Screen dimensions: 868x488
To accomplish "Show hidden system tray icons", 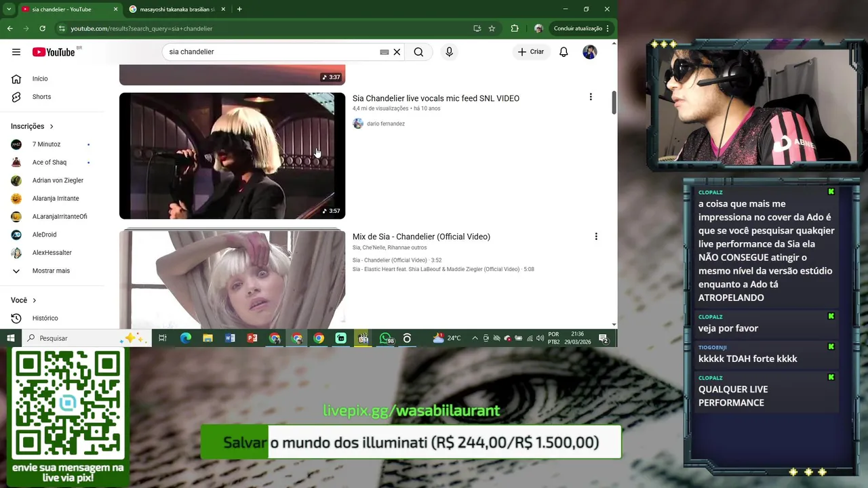I will 475,338.
